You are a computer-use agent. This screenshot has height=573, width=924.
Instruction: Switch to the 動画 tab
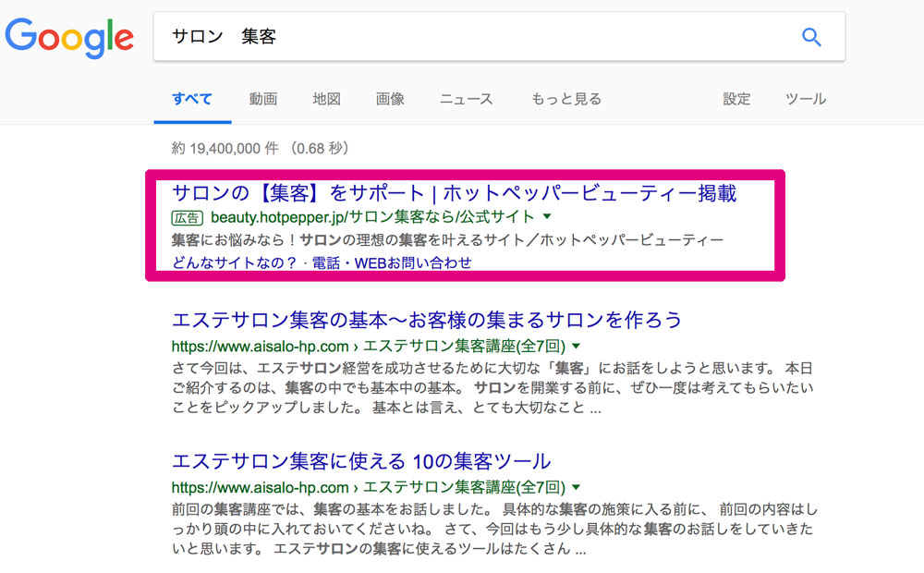pos(262,99)
